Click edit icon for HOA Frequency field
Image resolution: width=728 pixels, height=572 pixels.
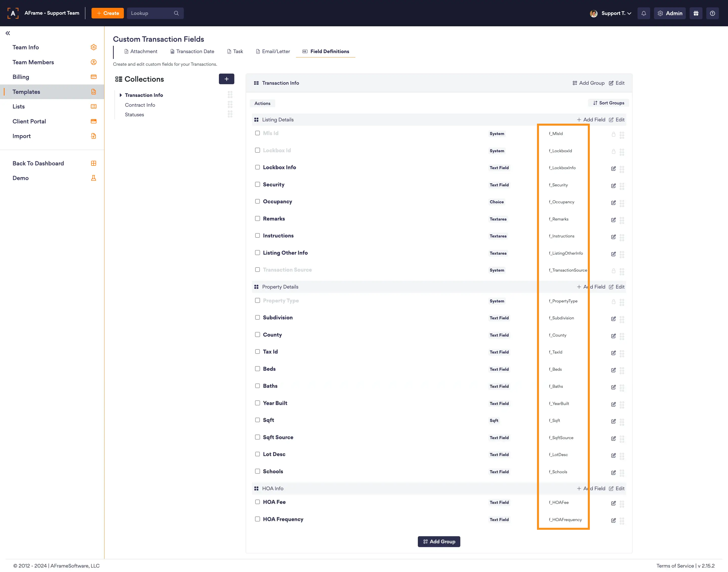point(613,520)
